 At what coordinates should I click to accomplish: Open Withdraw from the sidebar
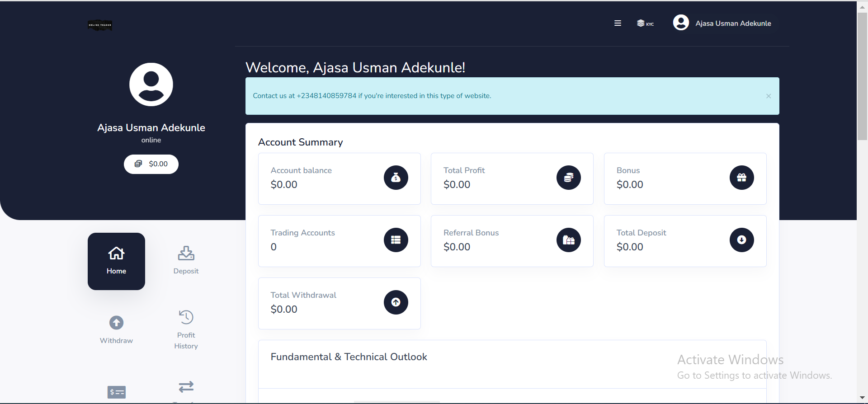click(116, 330)
